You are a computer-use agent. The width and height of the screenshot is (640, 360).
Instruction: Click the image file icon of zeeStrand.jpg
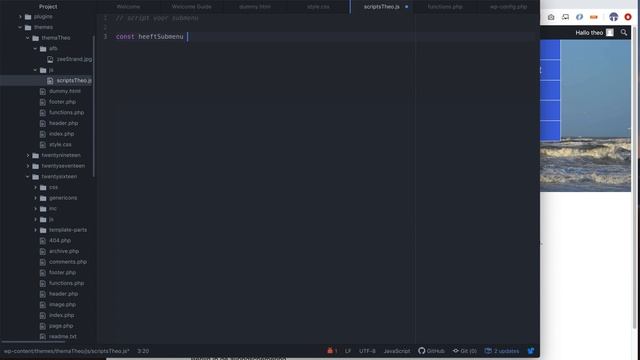coord(50,59)
